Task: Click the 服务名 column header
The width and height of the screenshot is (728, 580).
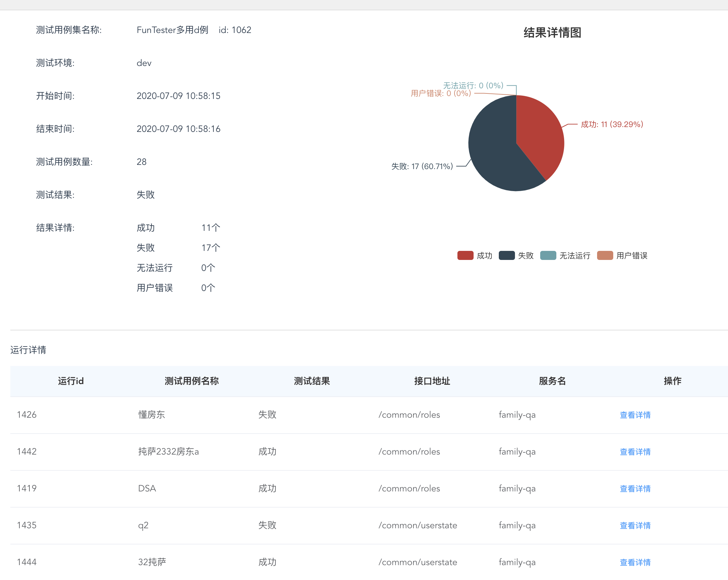Action: (552, 381)
